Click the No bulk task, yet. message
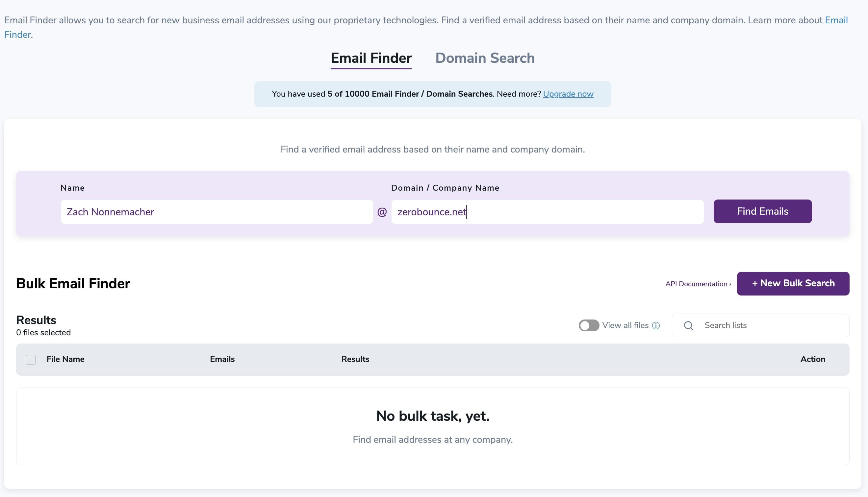 click(x=432, y=416)
